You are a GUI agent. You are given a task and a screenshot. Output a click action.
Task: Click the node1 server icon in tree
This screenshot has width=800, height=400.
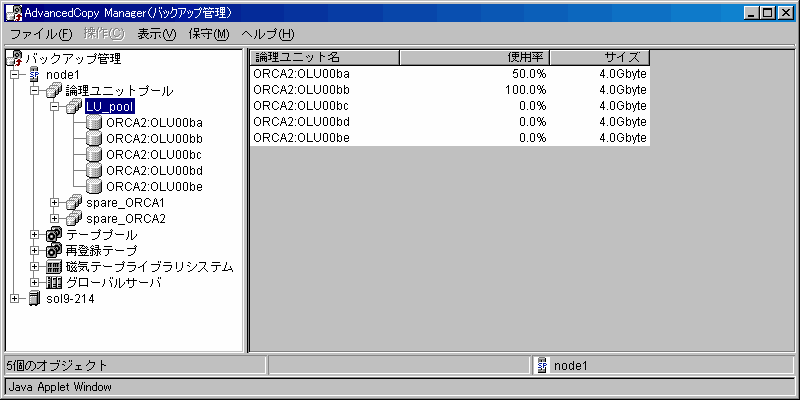coord(34,74)
